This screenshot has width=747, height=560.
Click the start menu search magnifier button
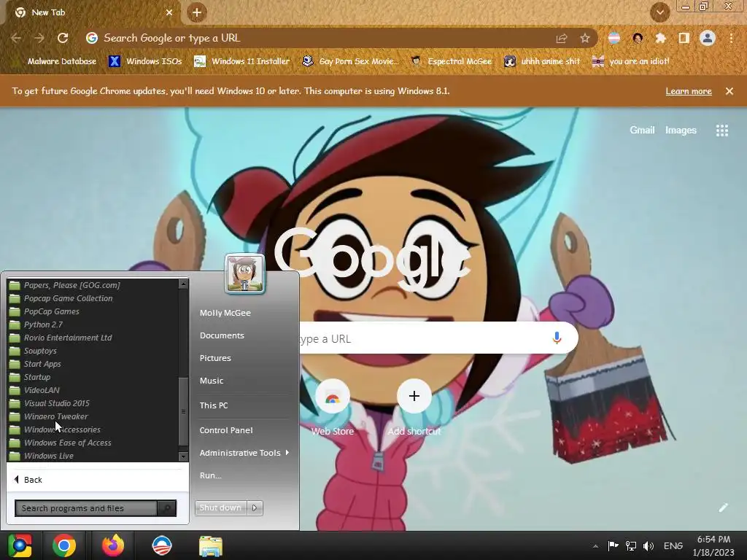coord(167,508)
